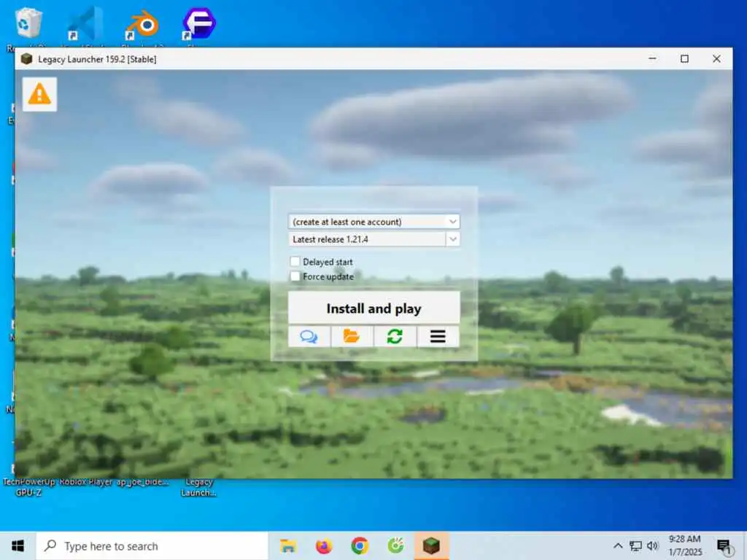This screenshot has width=747, height=560.
Task: Enable Delayed start checkbox
Action: click(x=295, y=262)
